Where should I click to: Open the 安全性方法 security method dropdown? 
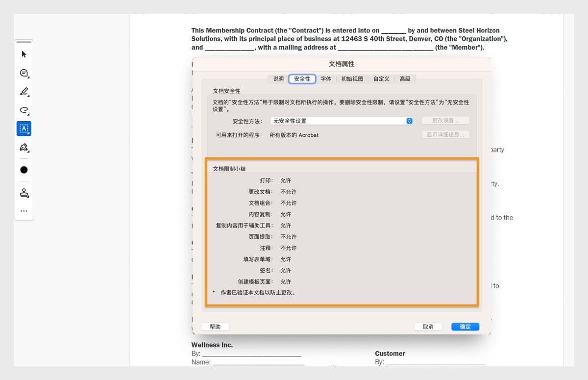click(342, 121)
